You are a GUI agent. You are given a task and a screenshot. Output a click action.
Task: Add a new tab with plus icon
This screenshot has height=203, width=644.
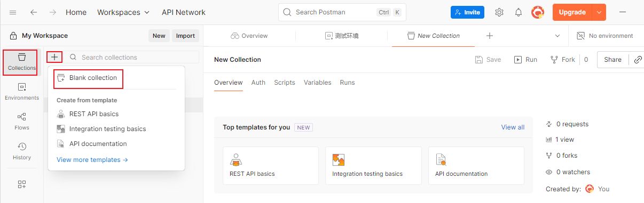point(489,36)
